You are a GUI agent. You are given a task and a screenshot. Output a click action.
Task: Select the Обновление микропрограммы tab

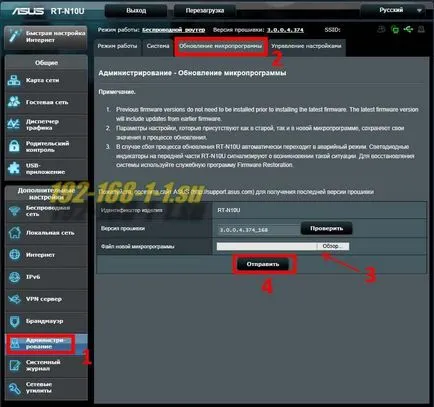coord(221,46)
